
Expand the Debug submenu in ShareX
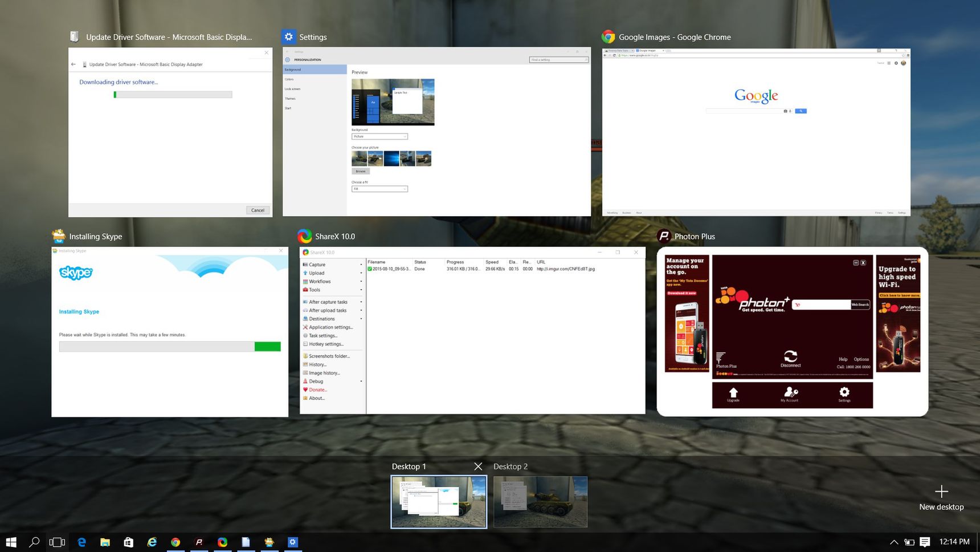pos(361,381)
